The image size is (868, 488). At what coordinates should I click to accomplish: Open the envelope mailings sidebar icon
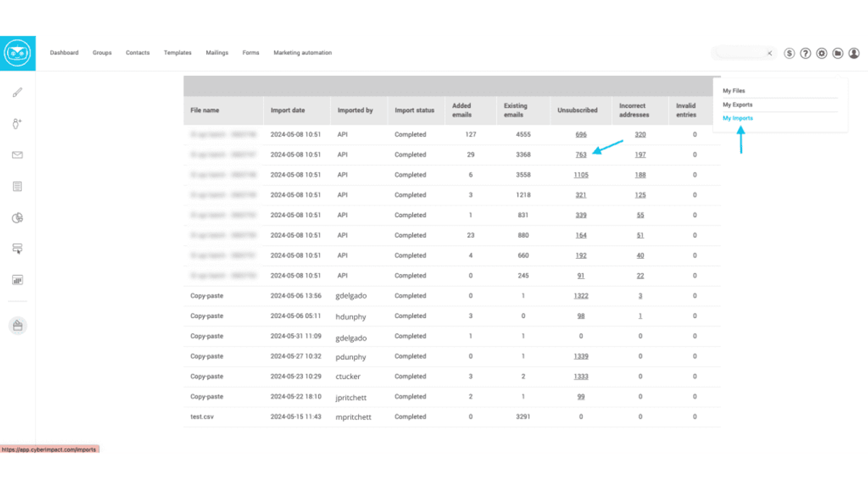tap(17, 155)
